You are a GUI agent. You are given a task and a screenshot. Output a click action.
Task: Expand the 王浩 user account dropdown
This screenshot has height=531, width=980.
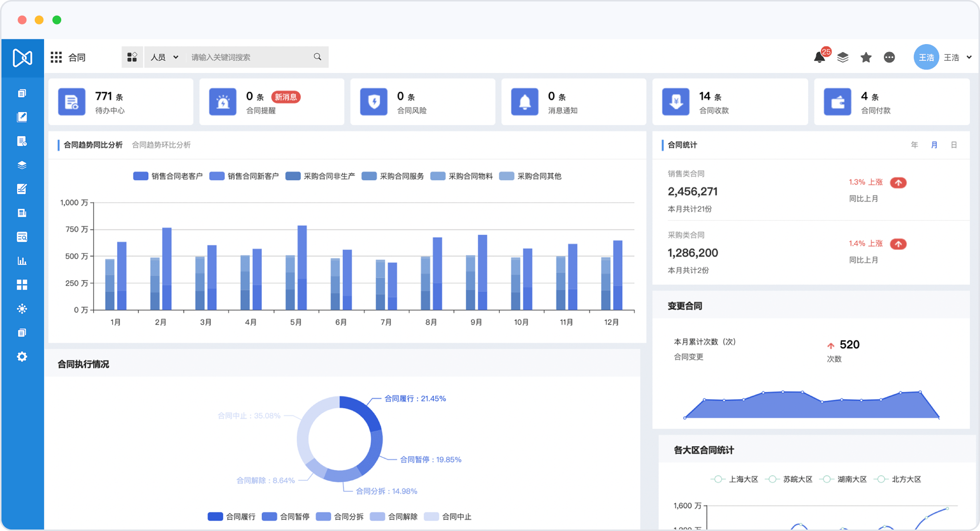pyautogui.click(x=969, y=57)
